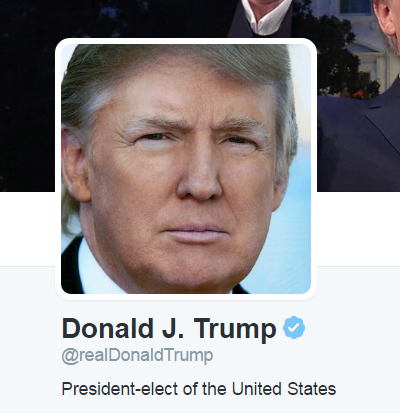Click the partial face at banner's right edge
Viewport: 400px width, 413px height.
tap(388, 25)
